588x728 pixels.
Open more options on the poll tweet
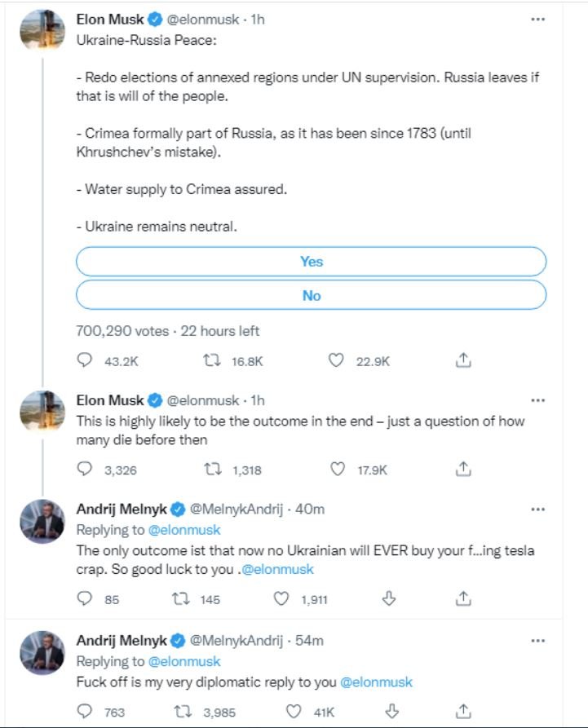coord(537,19)
